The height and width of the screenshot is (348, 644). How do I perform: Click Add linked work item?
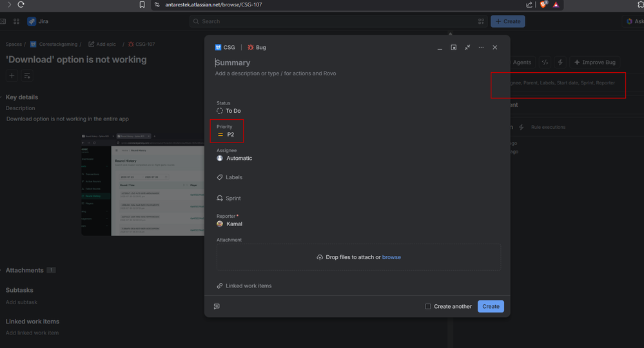point(32,333)
